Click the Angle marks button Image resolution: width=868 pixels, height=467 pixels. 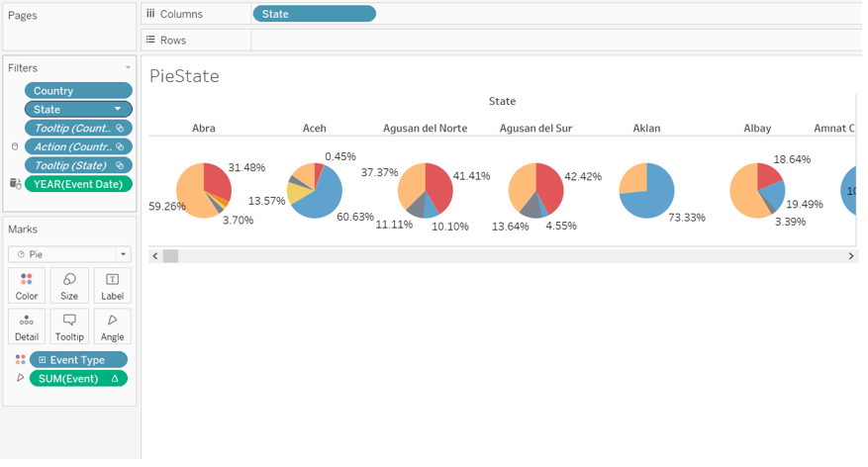[x=112, y=327]
